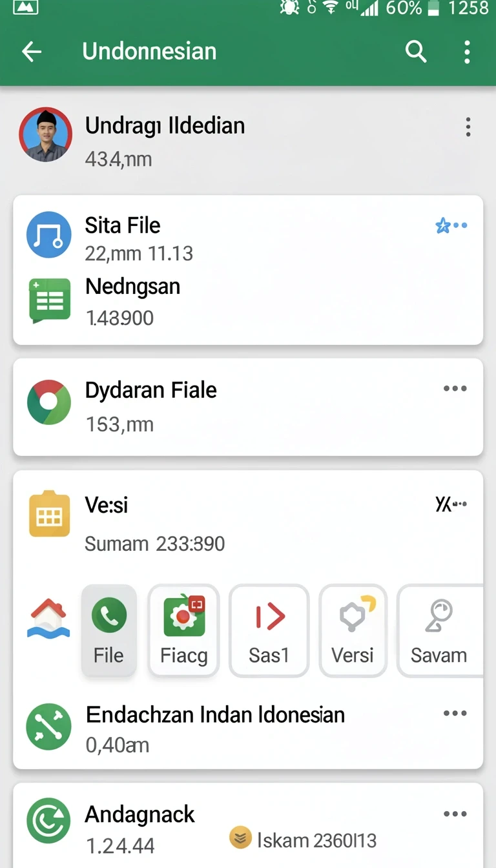
Task: Tap the Sumam 233:390 text
Action: (155, 544)
